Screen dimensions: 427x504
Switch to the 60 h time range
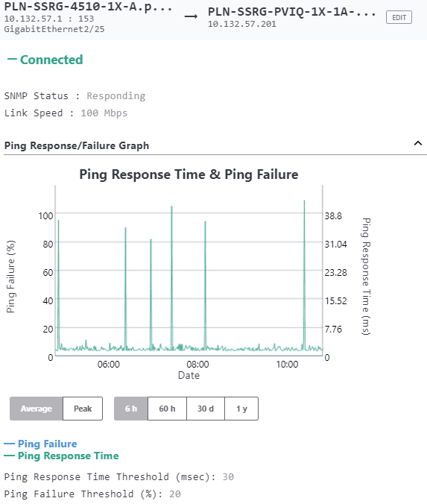(167, 409)
